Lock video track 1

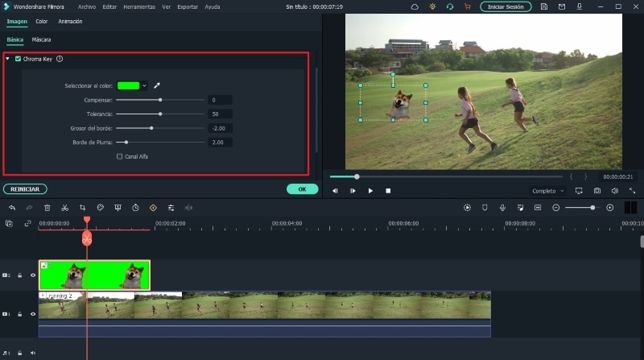click(x=19, y=314)
